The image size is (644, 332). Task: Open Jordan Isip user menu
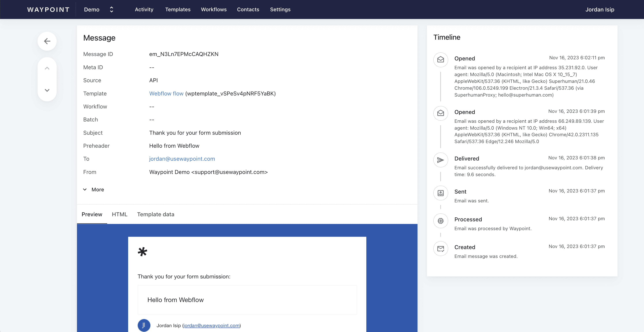click(599, 9)
